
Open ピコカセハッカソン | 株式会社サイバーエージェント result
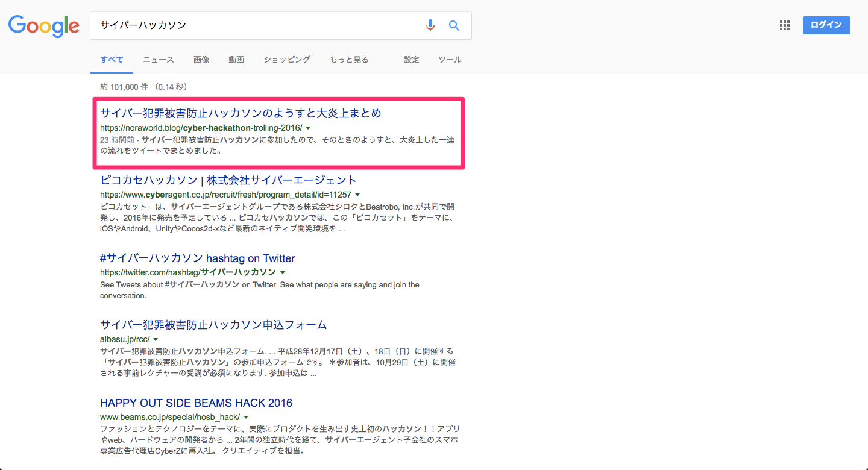228,180
